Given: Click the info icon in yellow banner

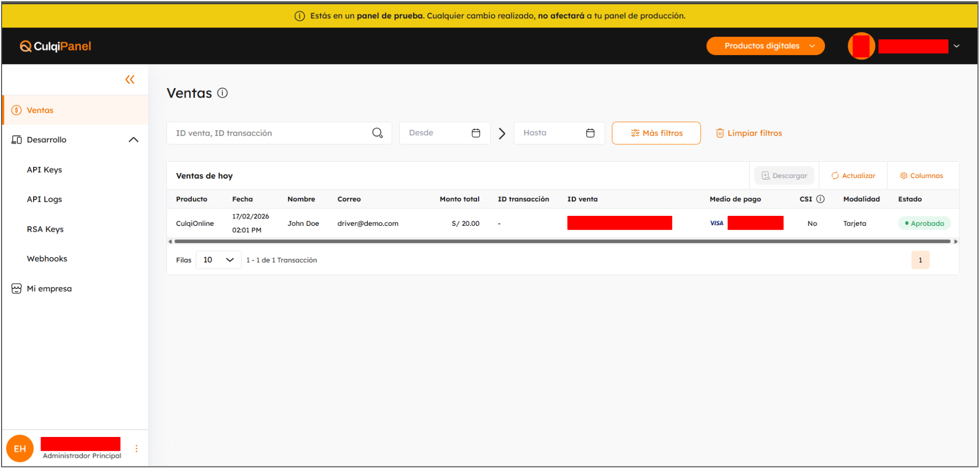Looking at the screenshot, I should coord(300,16).
